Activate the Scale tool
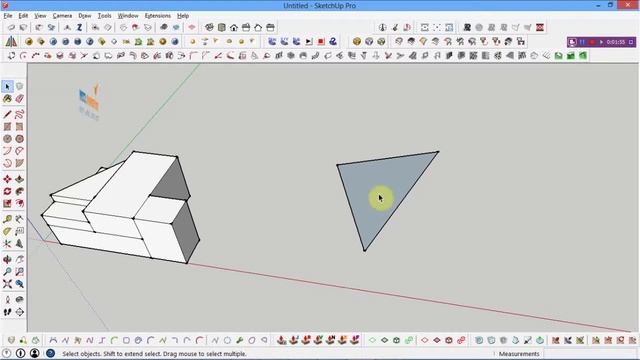 (7, 203)
